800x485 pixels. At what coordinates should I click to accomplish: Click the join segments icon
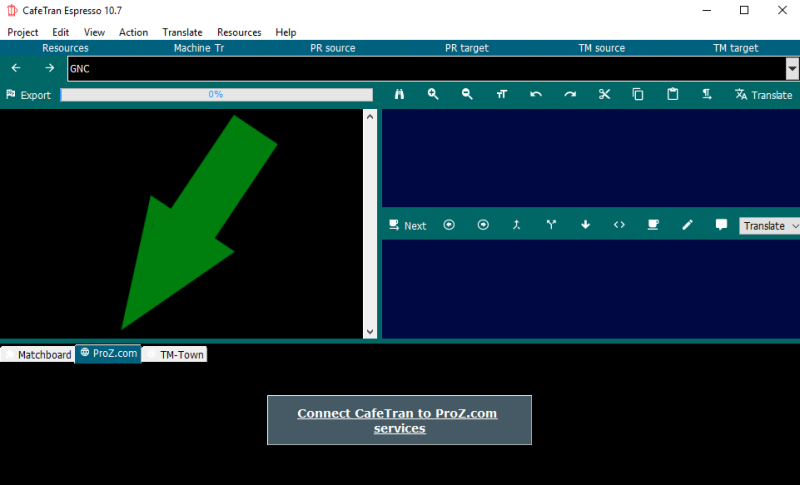pos(516,225)
